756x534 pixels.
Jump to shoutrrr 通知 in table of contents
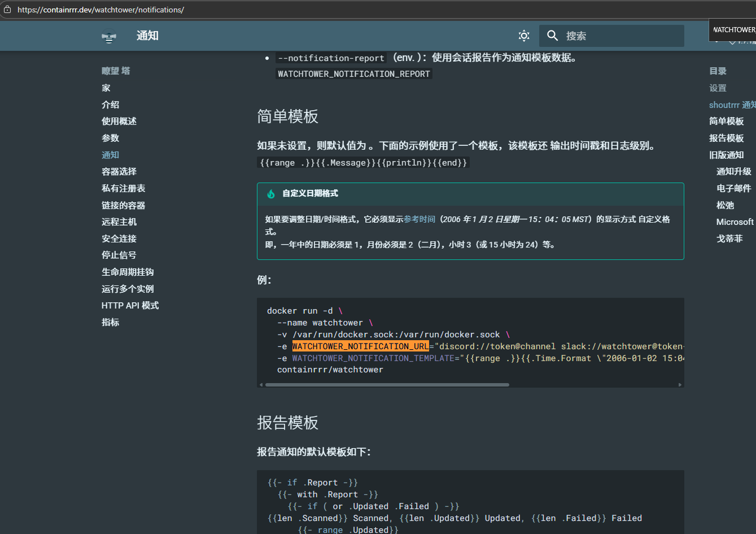(x=732, y=105)
